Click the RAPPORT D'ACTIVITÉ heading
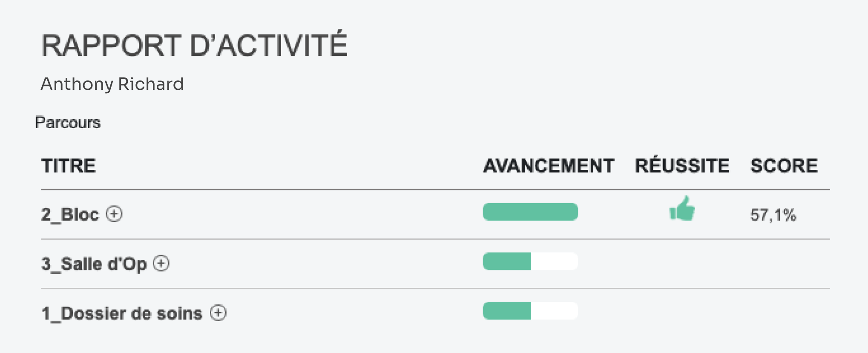Viewport: 868px width, 353px height. [194, 44]
